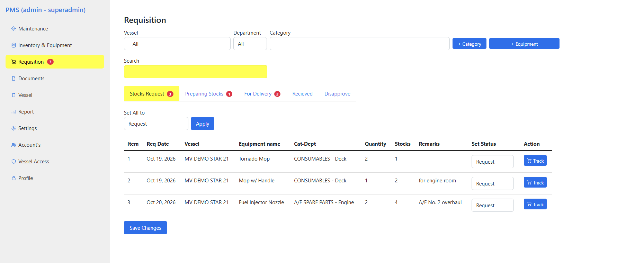644x263 pixels.
Task: Switch to the Preparing Stocks tab
Action: pyautogui.click(x=209, y=94)
